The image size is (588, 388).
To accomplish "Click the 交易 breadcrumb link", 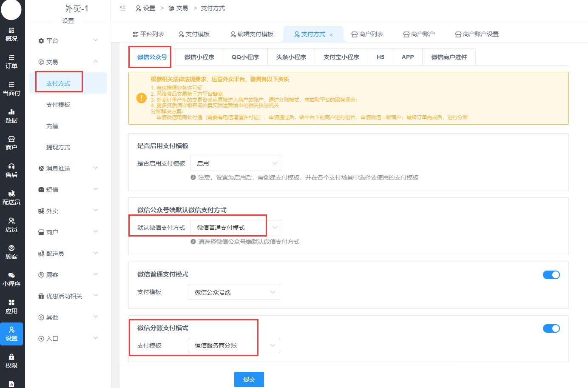I will pyautogui.click(x=178, y=8).
